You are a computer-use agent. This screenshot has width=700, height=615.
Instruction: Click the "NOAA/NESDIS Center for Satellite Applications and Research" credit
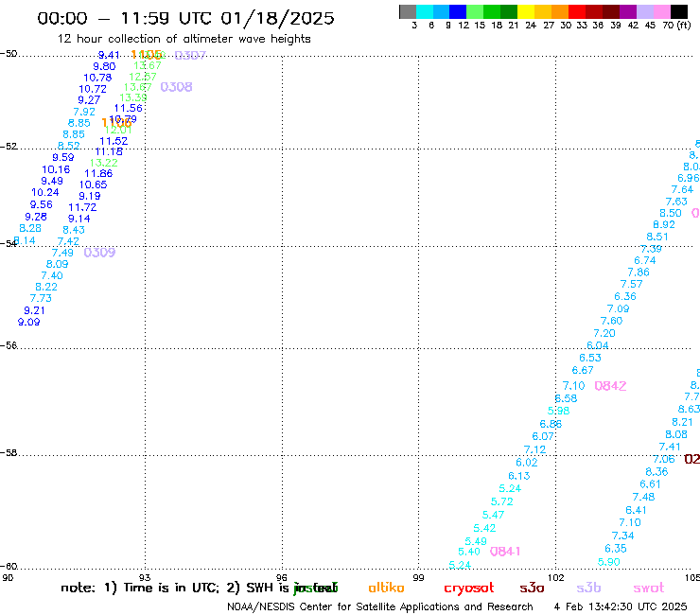[x=380, y=607]
